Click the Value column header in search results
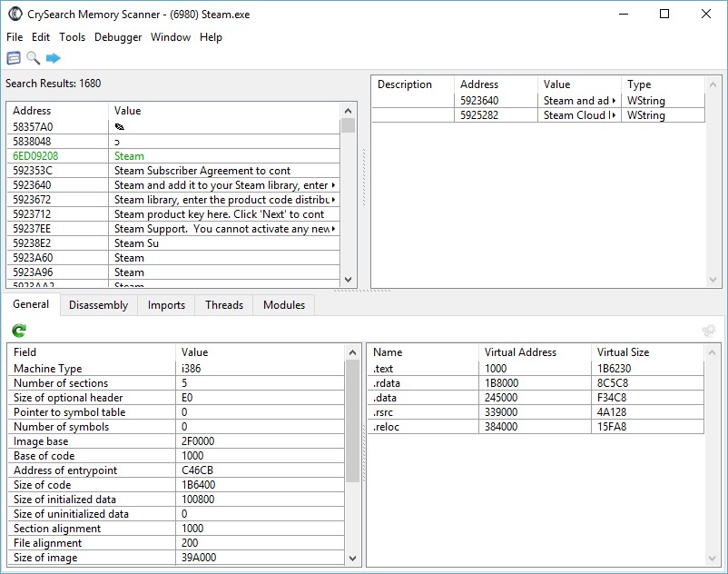The width and height of the screenshot is (728, 574). (x=224, y=111)
